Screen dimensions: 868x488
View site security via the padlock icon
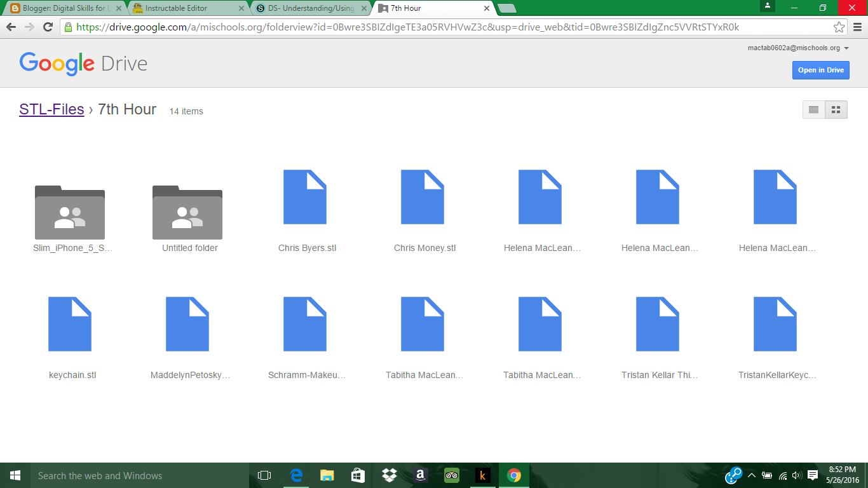pos(68,27)
